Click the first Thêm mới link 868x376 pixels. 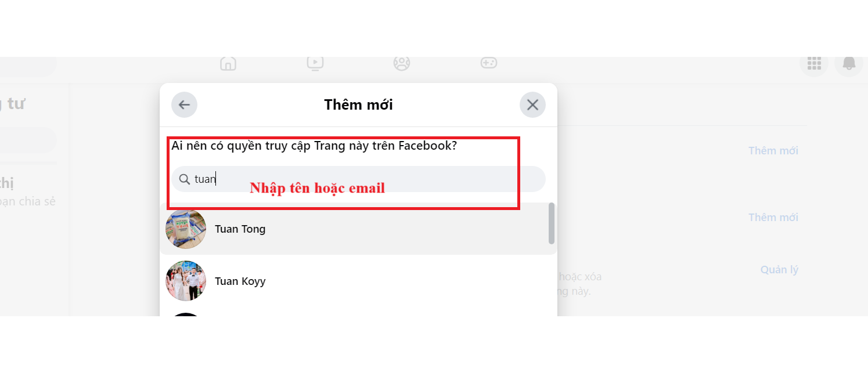[773, 151]
